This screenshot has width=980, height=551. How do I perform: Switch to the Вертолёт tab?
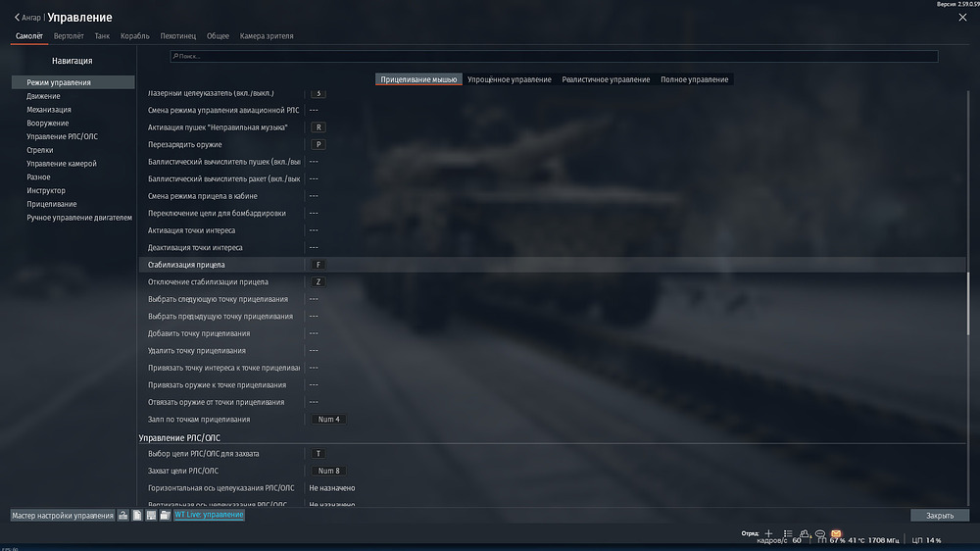coord(69,36)
